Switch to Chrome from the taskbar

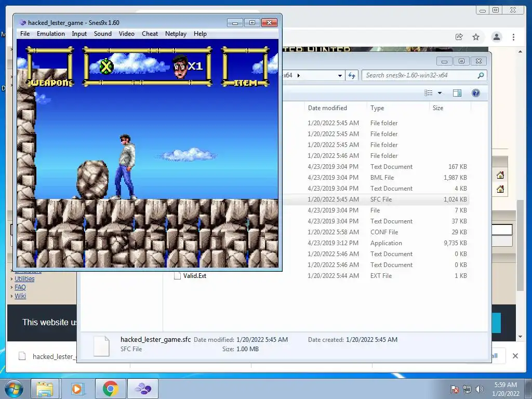tap(110, 389)
